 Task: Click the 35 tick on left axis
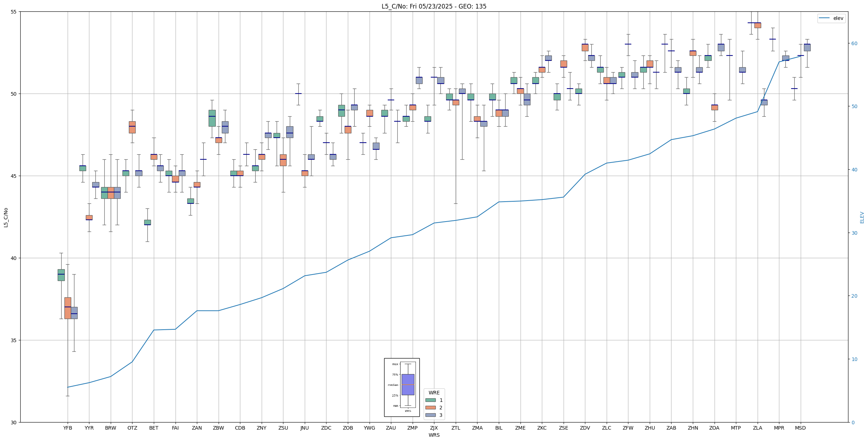point(14,340)
